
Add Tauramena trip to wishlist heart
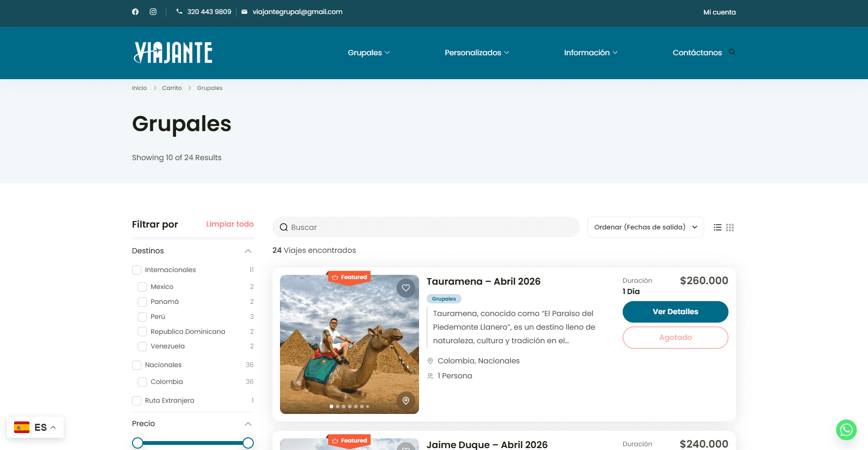406,288
